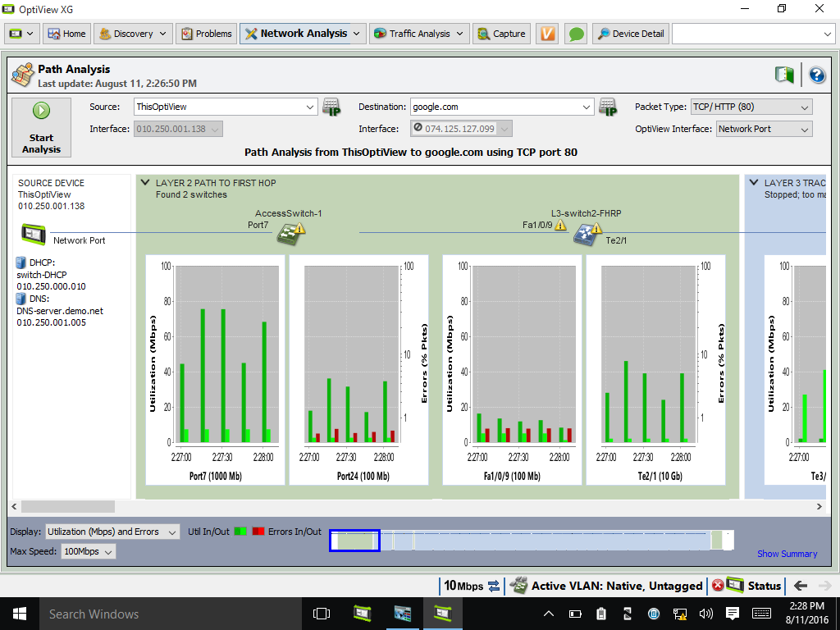Open the Display mode dropdown
The width and height of the screenshot is (840, 630).
pyautogui.click(x=112, y=532)
